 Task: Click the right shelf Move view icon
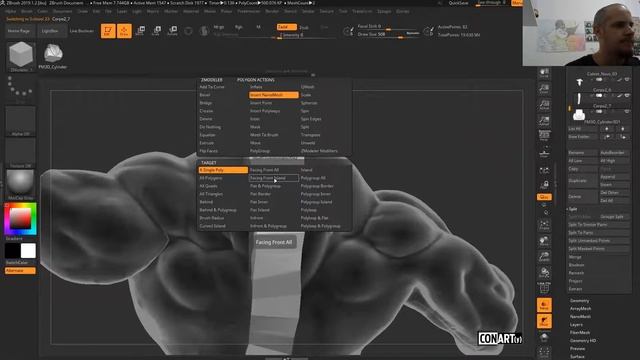544,241
